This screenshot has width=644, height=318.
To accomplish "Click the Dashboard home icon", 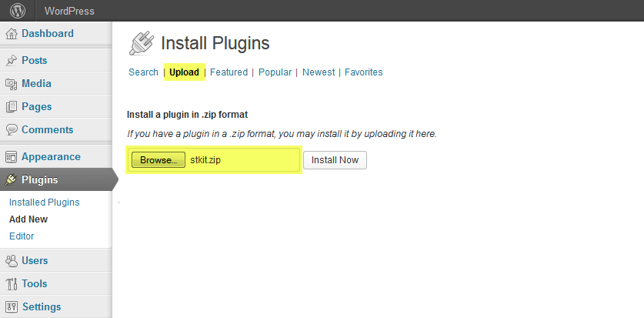I will pos(12,34).
